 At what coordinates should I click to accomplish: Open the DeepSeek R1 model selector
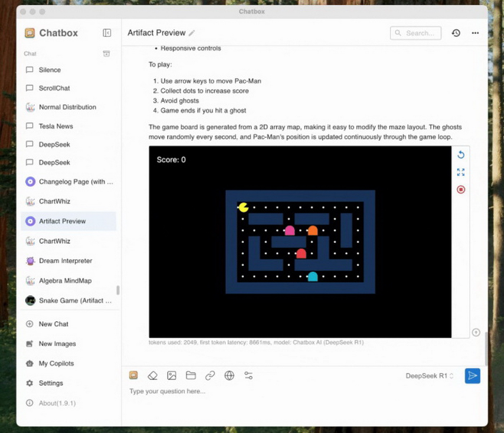(x=430, y=376)
